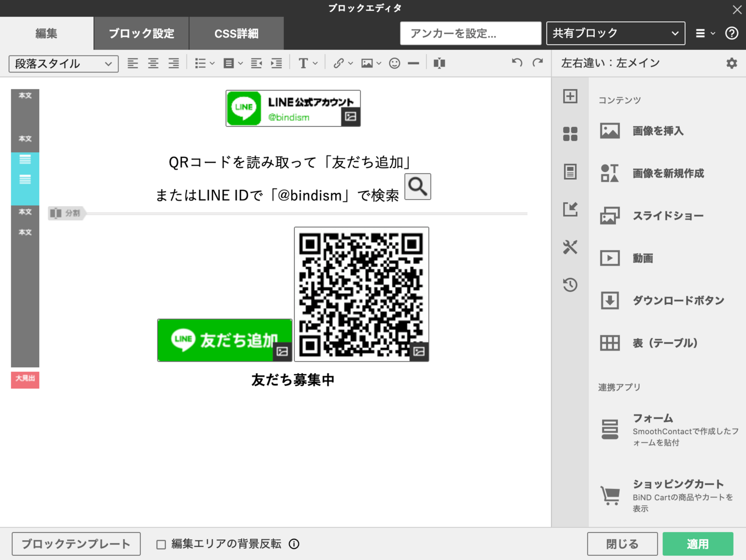The height and width of the screenshot is (560, 746).
Task: Click the 友だち募集中 heading text
Action: click(293, 380)
